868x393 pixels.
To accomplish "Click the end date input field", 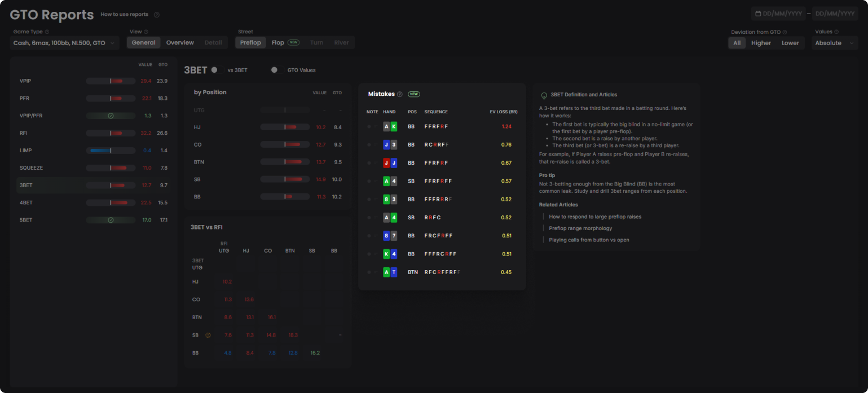I will [x=834, y=14].
